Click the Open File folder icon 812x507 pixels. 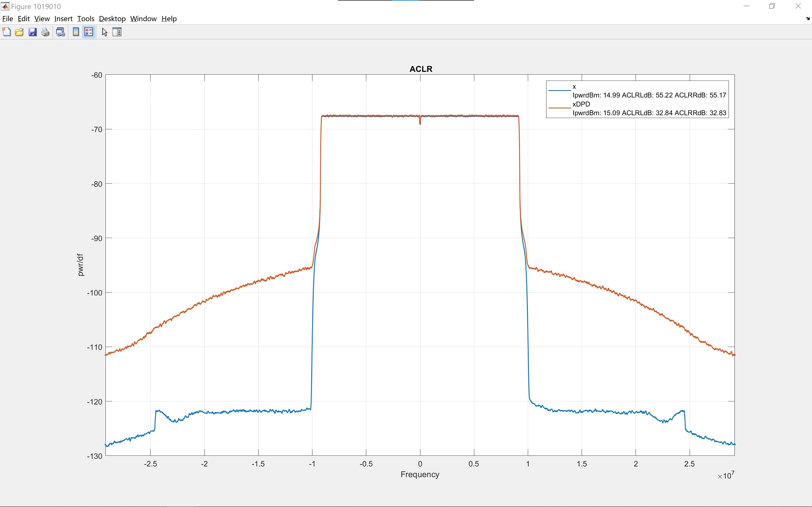pyautogui.click(x=19, y=32)
